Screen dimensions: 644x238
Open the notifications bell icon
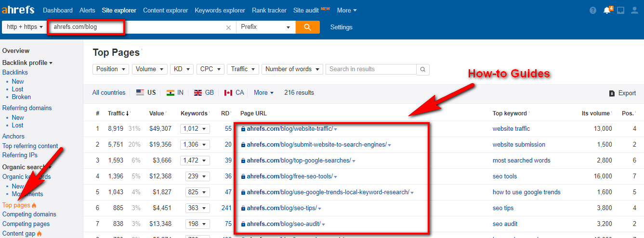tap(606, 10)
